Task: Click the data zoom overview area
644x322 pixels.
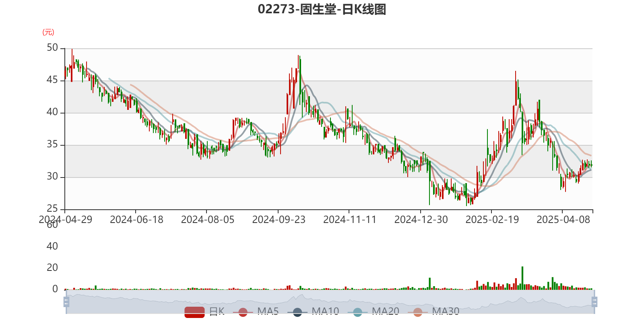Action: click(330, 301)
